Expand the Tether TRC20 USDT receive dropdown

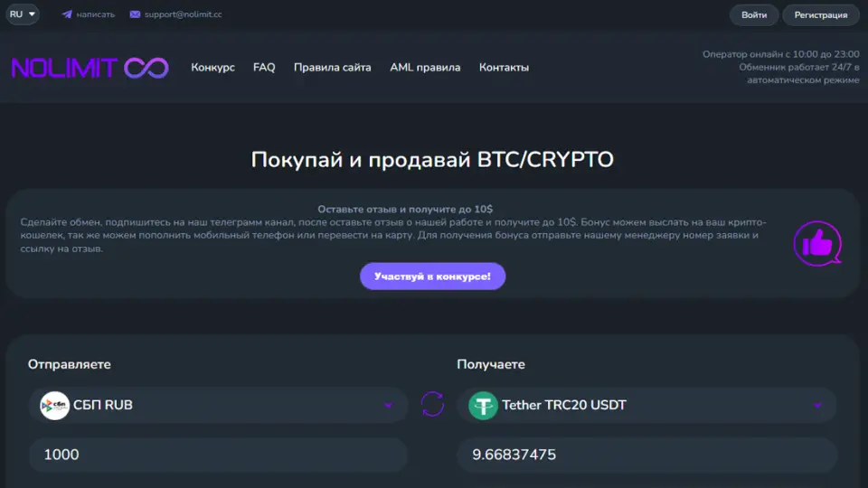(646, 405)
